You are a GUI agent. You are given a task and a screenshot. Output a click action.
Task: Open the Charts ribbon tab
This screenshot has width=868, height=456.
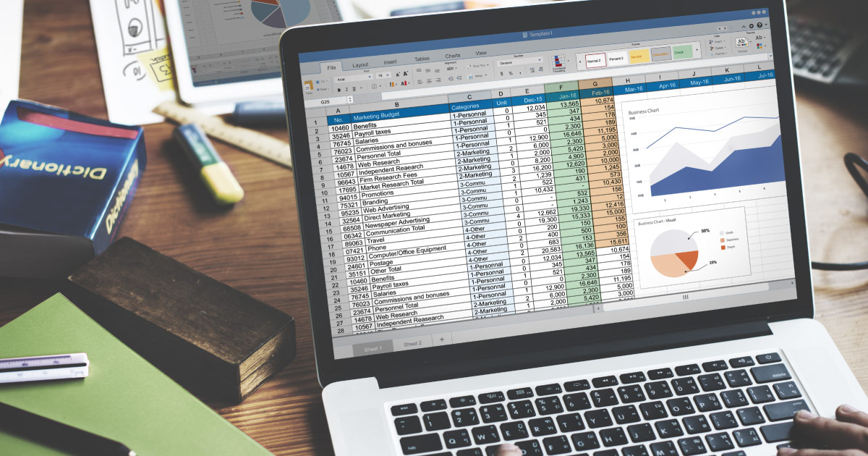click(x=452, y=56)
